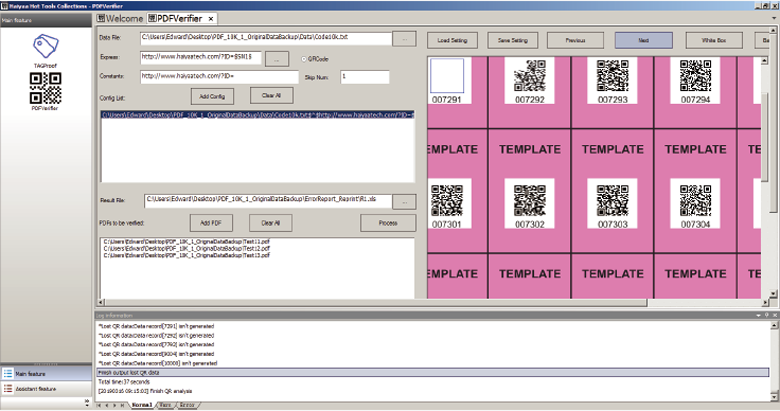Viewport: 780px width, 411px height.
Task: Select Test13.pdf in the PDF list
Action: 187,255
